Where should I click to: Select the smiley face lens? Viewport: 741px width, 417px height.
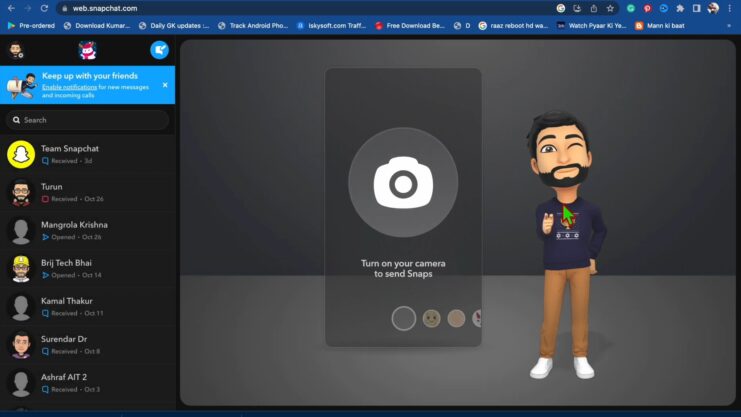[431, 318]
